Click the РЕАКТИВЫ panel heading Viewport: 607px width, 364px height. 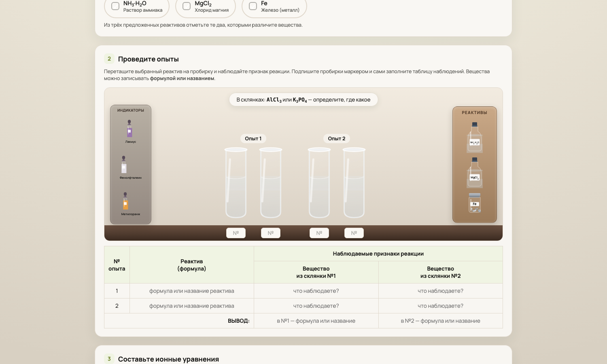pos(475,112)
